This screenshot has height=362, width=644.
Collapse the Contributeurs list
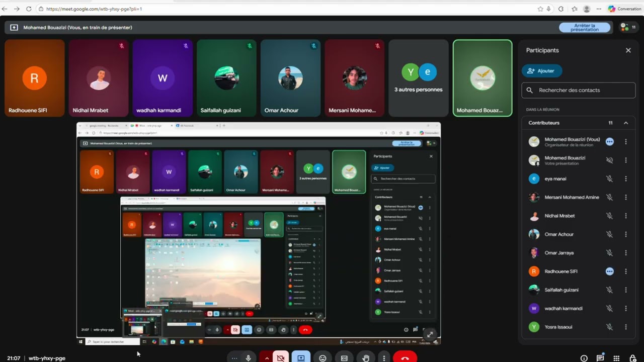[626, 123]
